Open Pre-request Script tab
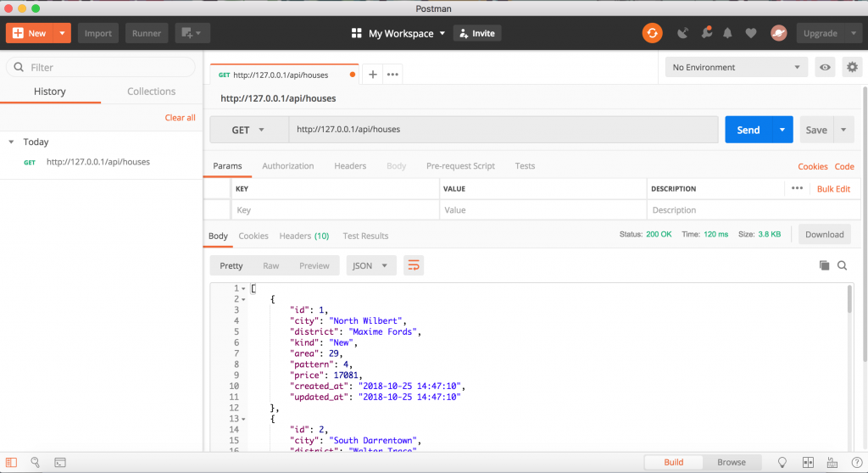 (x=460, y=165)
